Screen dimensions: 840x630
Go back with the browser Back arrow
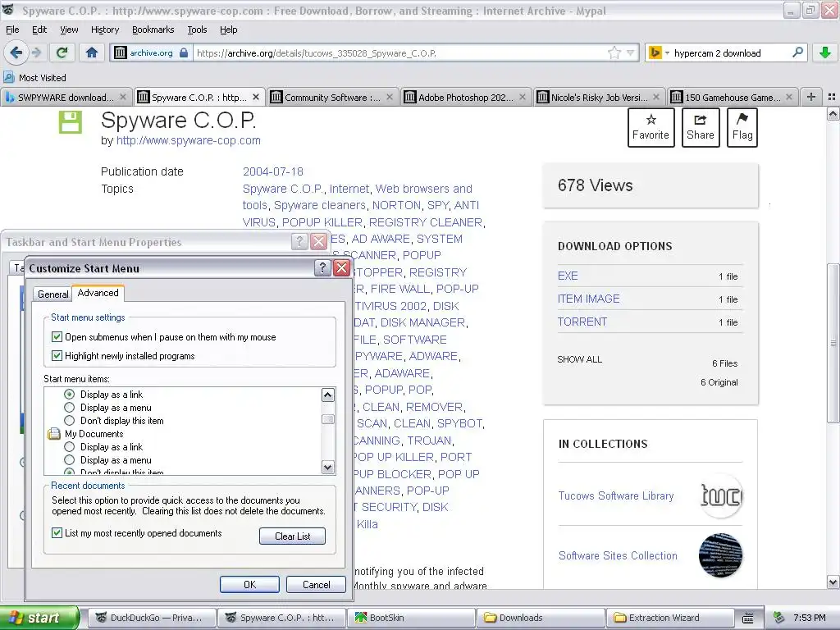[16, 52]
